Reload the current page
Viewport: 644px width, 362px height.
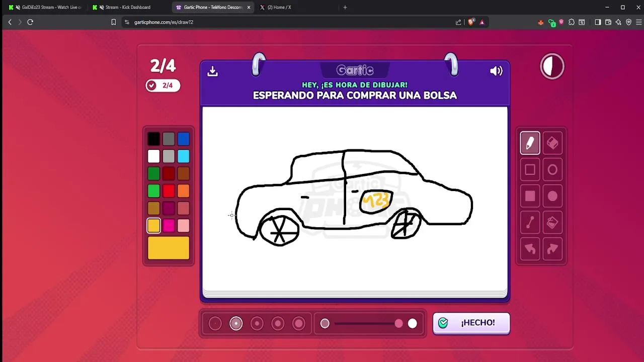click(x=30, y=22)
